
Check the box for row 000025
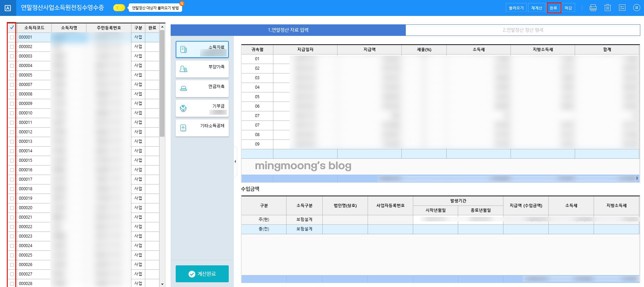click(x=12, y=255)
